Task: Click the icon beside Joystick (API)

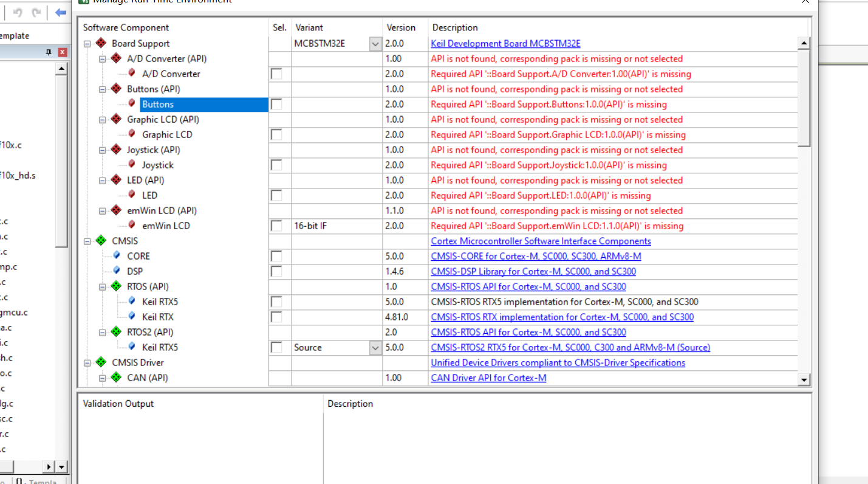Action: pos(116,150)
